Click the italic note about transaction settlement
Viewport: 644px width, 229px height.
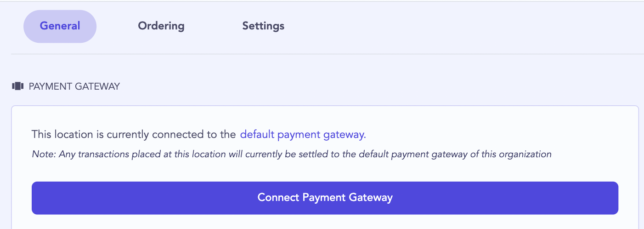(x=292, y=155)
